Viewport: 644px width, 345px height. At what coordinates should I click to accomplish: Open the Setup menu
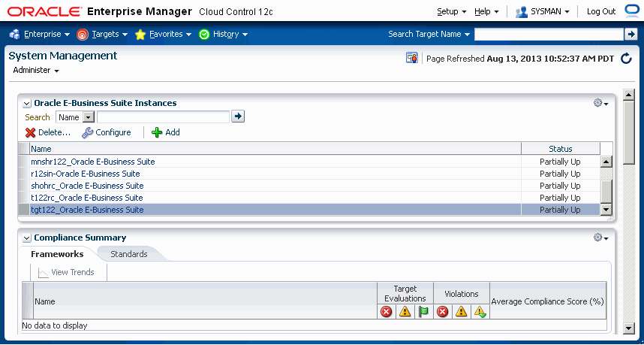(451, 11)
